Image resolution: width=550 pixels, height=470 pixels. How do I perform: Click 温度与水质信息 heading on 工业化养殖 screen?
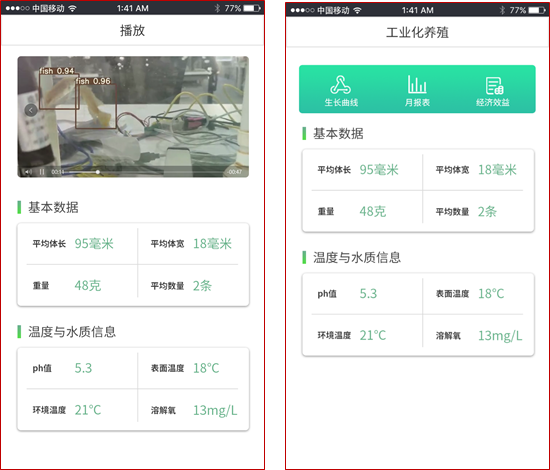[x=357, y=257]
